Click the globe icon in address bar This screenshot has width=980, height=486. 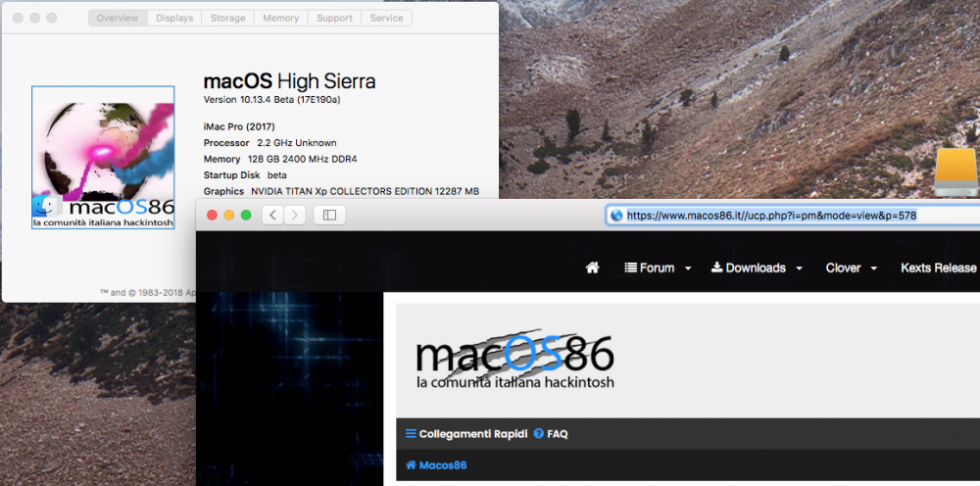pyautogui.click(x=616, y=216)
